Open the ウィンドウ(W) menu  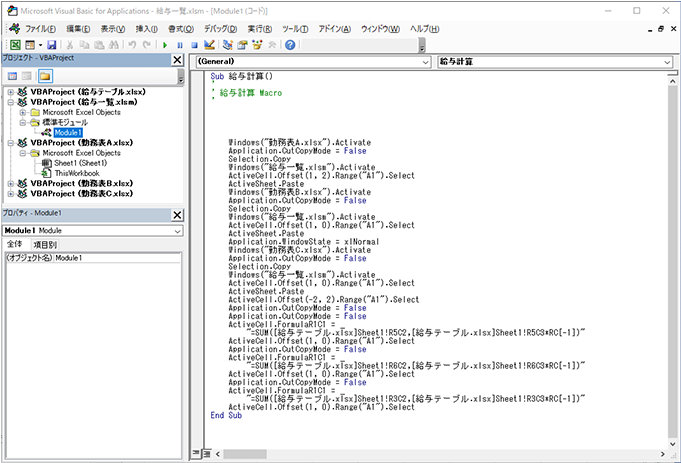[380, 29]
